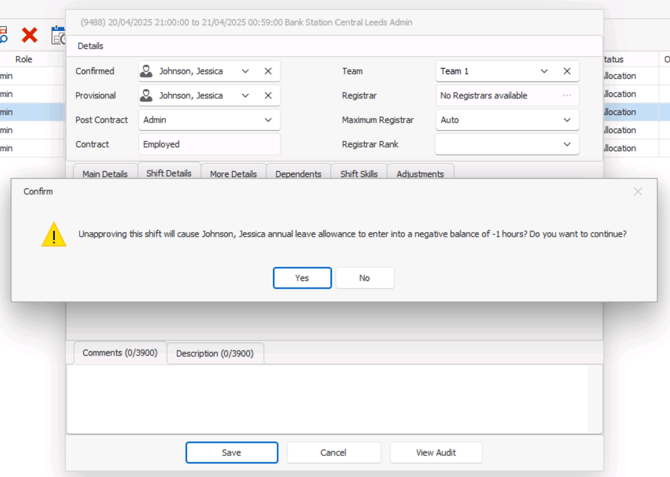Click No in the Confirm dialog
Image resolution: width=670 pixels, height=477 pixels.
point(364,278)
